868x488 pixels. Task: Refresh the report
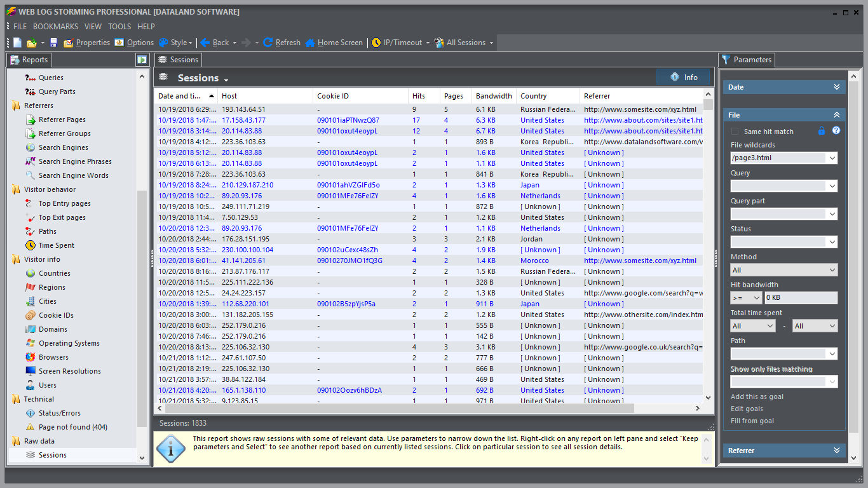[281, 43]
